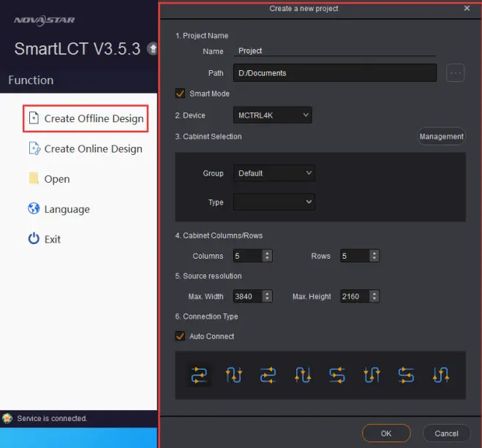The width and height of the screenshot is (482, 448).
Task: Choose Exit from the Function list
Action: [45, 239]
